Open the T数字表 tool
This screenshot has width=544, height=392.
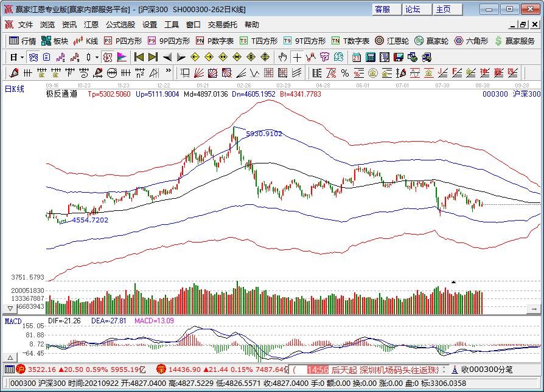coord(350,41)
